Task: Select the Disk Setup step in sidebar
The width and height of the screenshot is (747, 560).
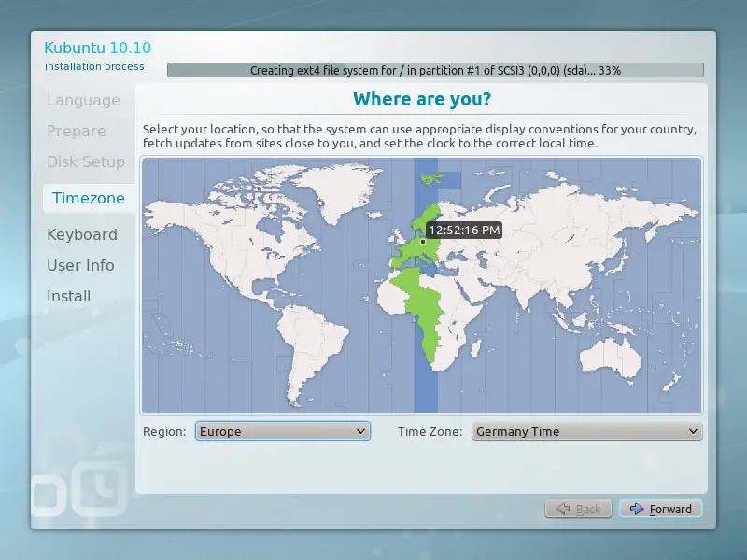Action: click(86, 161)
